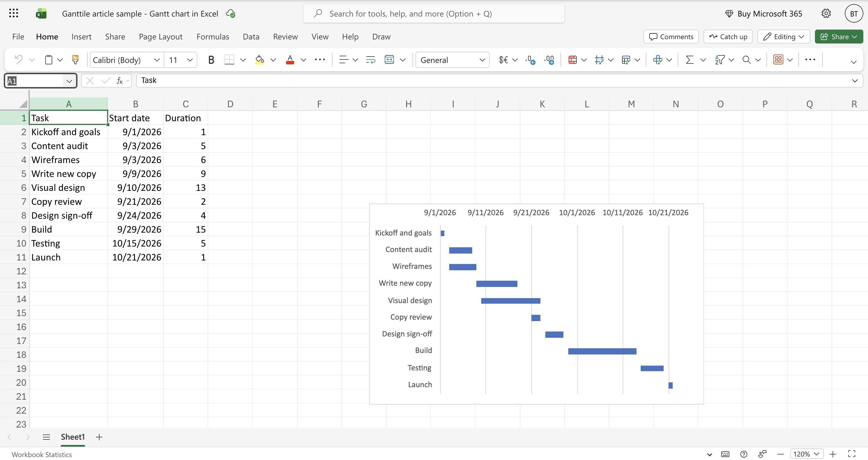Toggle wrap text

pos(371,60)
